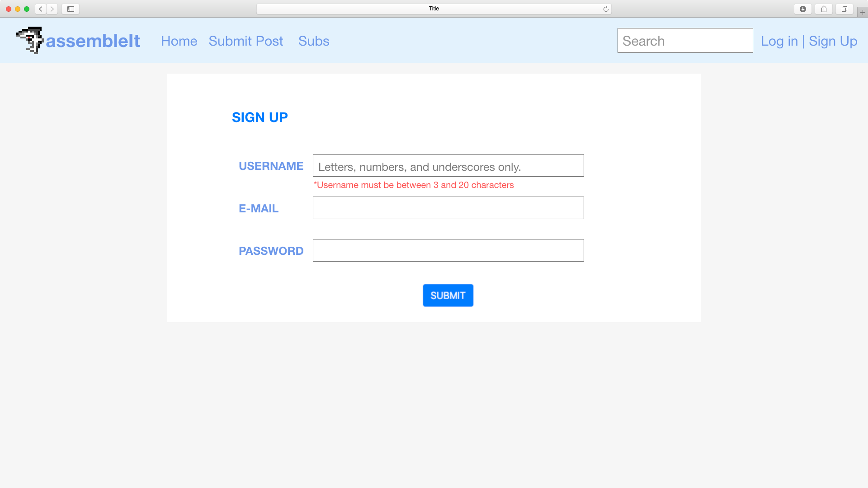Click the Log in link
The height and width of the screenshot is (488, 868).
pos(779,41)
